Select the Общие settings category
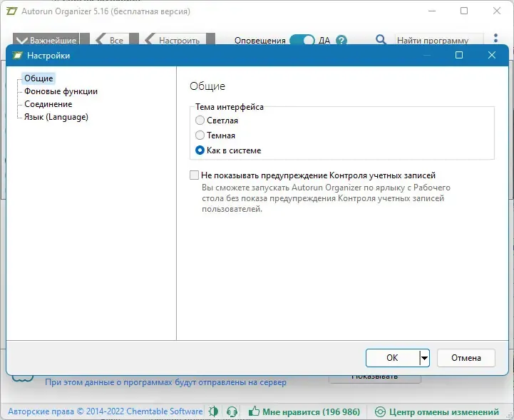514x420 pixels. pos(38,78)
